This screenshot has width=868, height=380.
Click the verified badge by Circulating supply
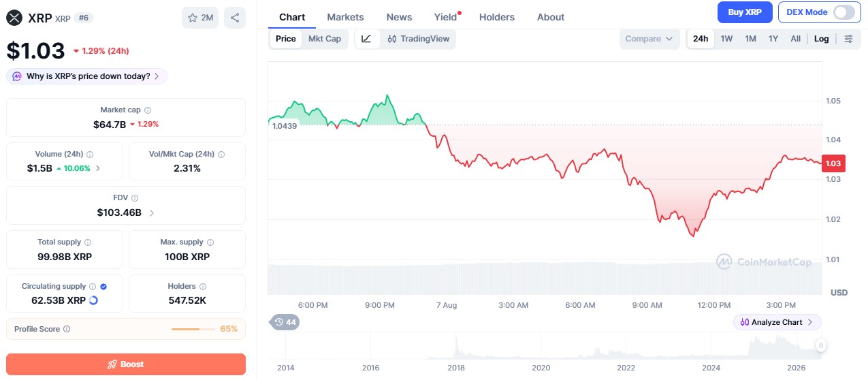(103, 287)
